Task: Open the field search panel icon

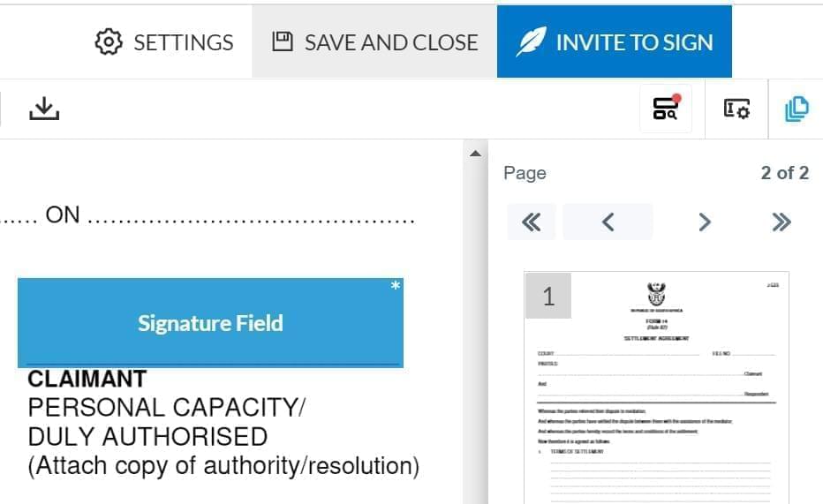Action: [666, 109]
